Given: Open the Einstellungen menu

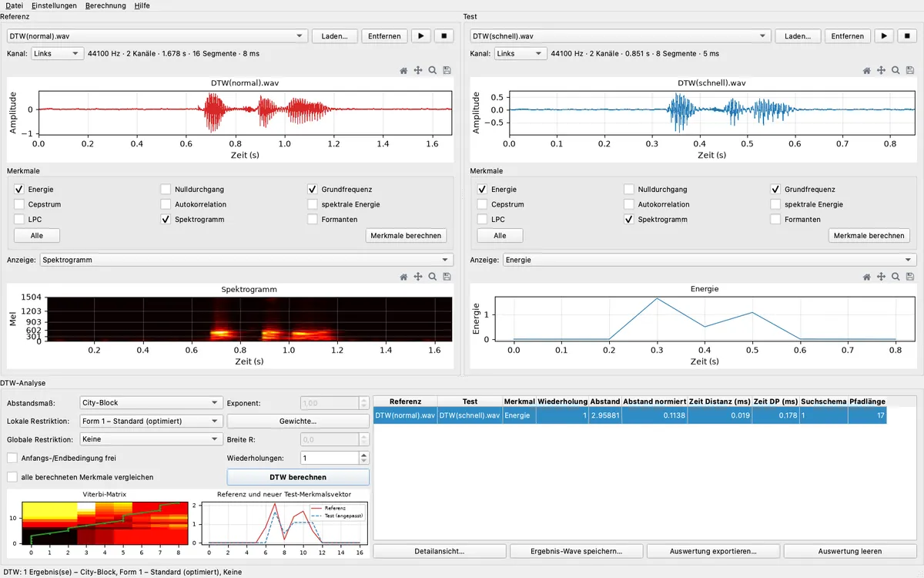Looking at the screenshot, I should click(x=55, y=5).
